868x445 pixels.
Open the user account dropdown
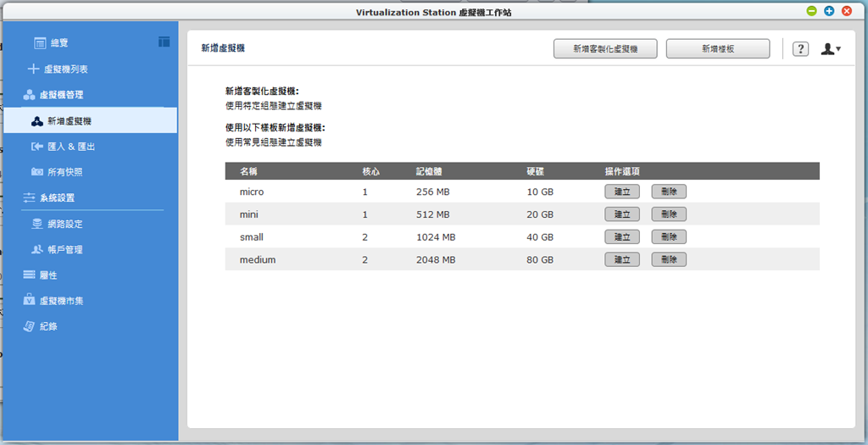[831, 48]
